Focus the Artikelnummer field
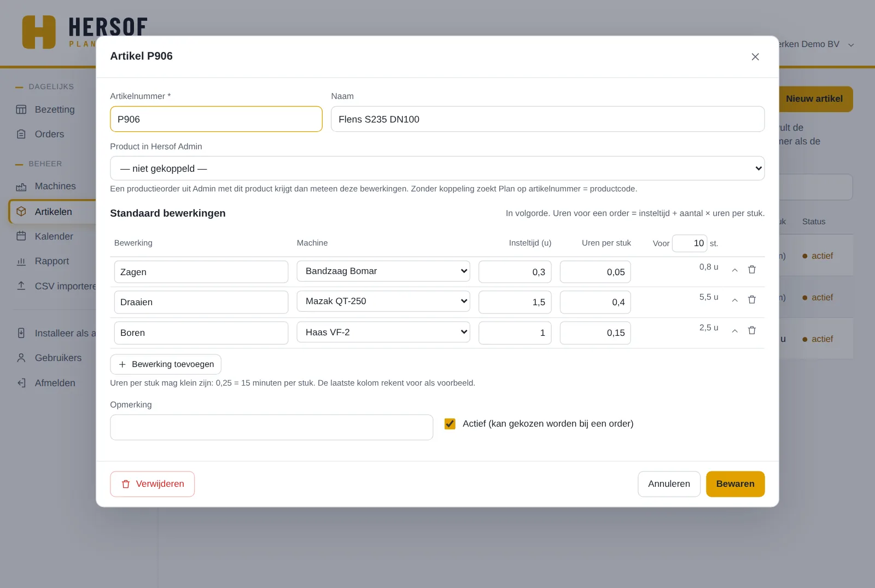 [216, 119]
